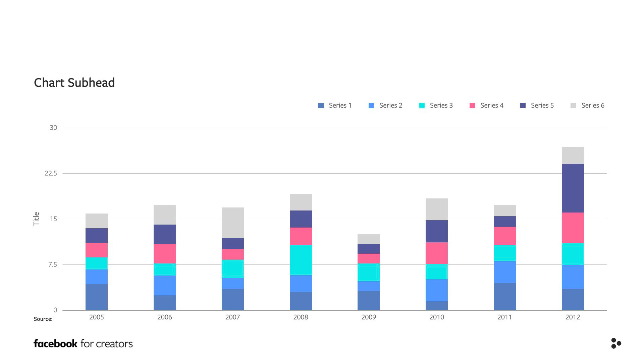Click the '15' y-axis value
The image size is (644, 362).
pyautogui.click(x=53, y=219)
